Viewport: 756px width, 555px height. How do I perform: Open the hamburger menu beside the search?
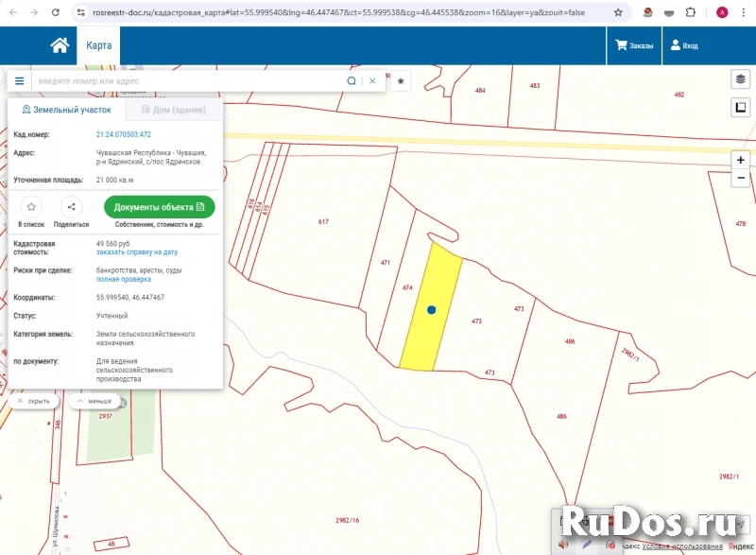click(x=19, y=81)
